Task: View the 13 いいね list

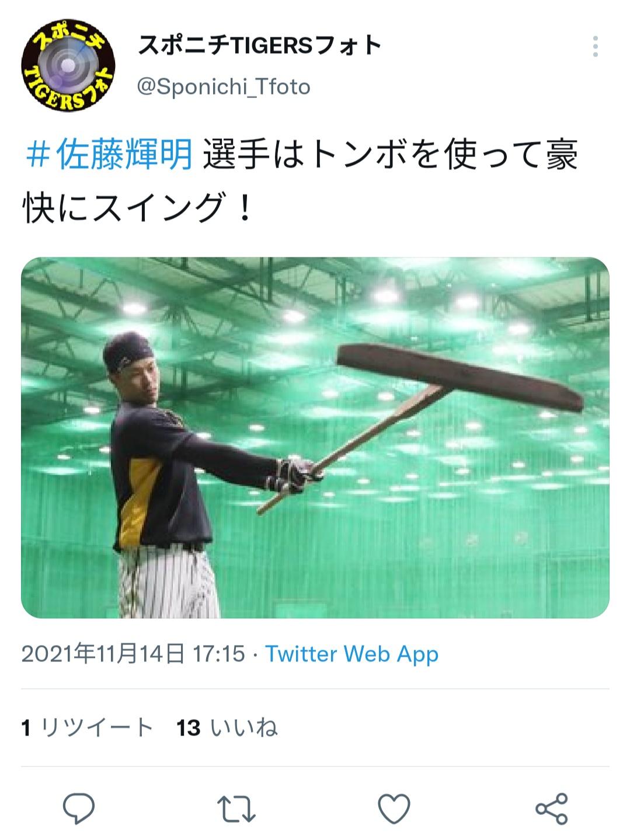Action: (227, 728)
